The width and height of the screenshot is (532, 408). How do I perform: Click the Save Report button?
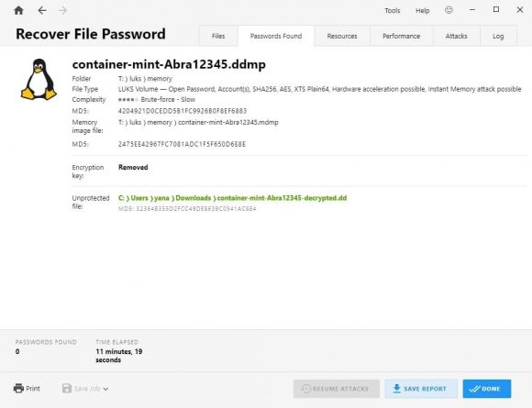421,389
